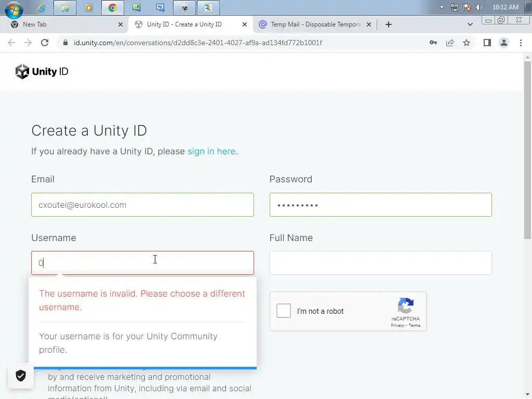Open the reCAPTCHA Privacy link
The width and height of the screenshot is (532, 399).
coord(397,325)
